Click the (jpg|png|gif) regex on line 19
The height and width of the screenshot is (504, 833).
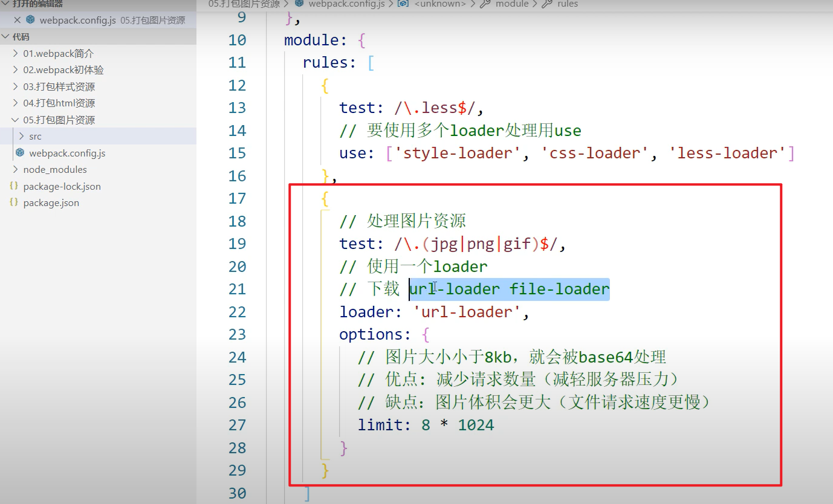476,244
